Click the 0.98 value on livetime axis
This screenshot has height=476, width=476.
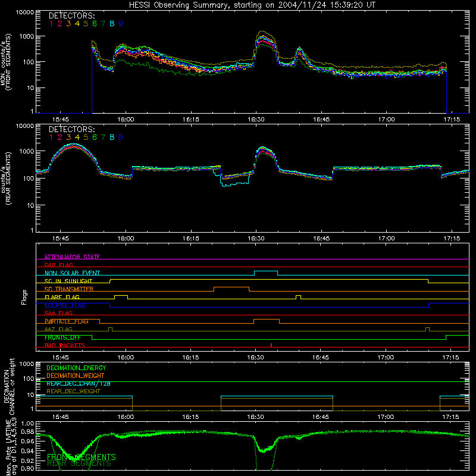coord(27,431)
